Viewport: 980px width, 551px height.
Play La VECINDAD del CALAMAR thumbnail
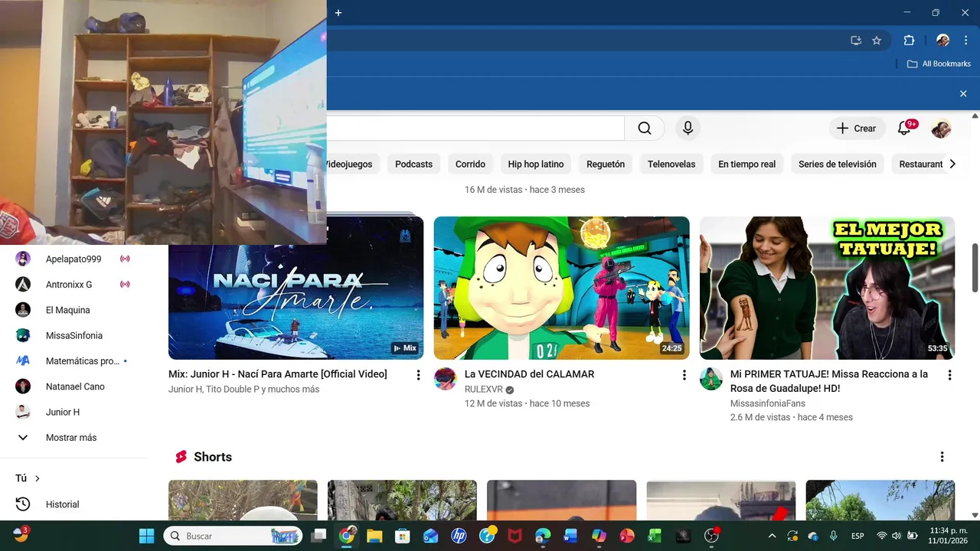(561, 288)
